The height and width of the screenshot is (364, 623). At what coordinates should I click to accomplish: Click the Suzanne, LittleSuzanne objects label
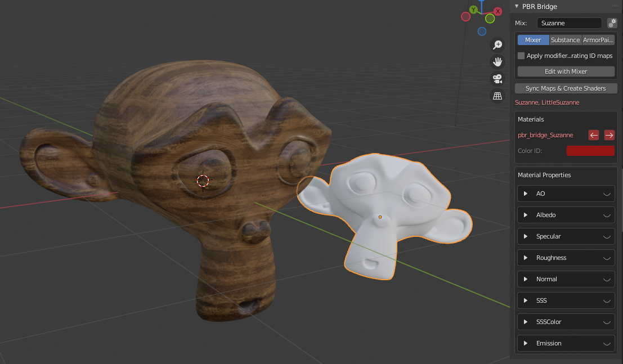(546, 102)
